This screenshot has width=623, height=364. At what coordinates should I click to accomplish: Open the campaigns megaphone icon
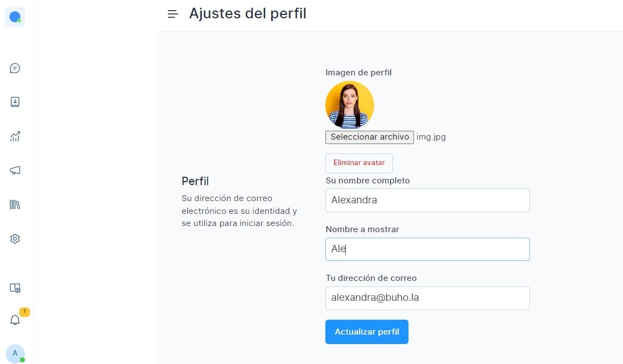coord(16,171)
